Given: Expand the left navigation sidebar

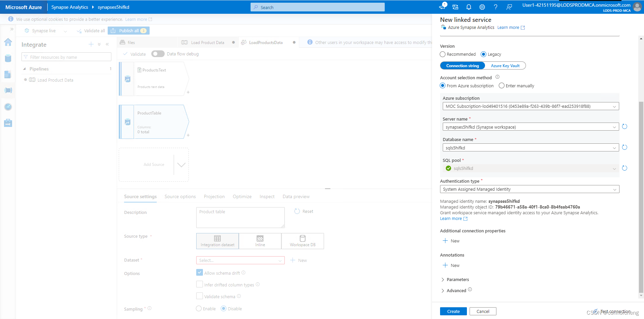Looking at the screenshot, I should pyautogui.click(x=12, y=29).
